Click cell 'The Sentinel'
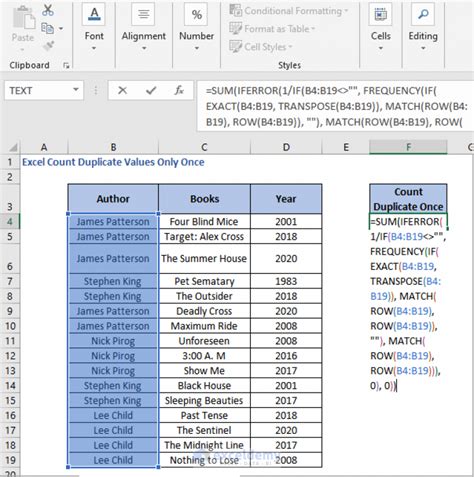 [x=204, y=430]
